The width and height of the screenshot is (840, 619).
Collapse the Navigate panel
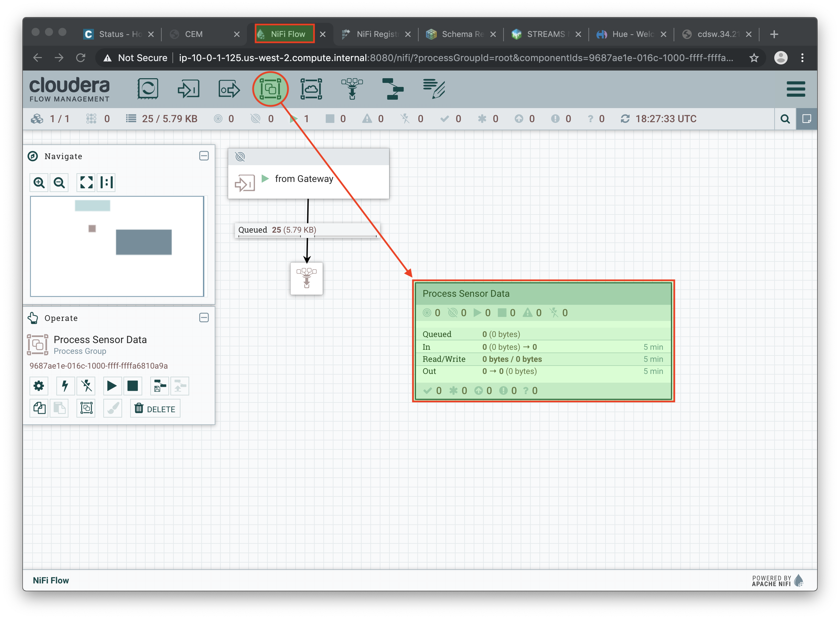(204, 156)
